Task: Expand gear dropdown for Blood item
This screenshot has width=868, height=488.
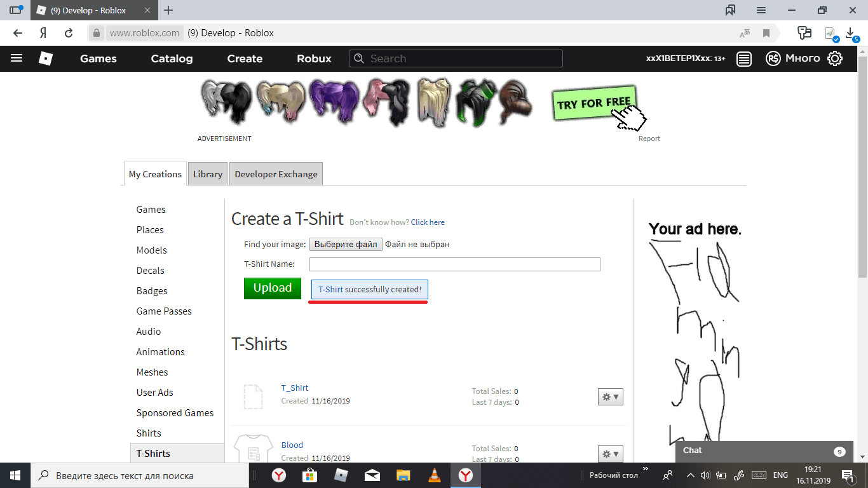Action: coord(610,453)
